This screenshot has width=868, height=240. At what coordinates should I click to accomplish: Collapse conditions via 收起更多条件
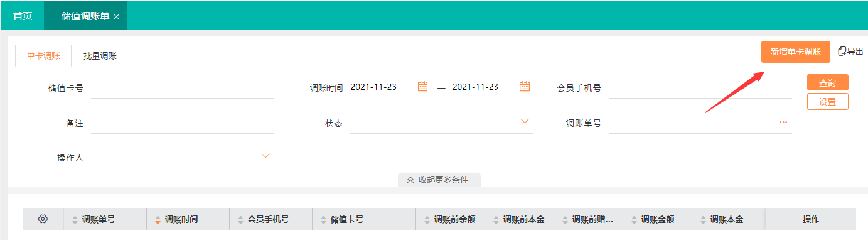(x=439, y=180)
